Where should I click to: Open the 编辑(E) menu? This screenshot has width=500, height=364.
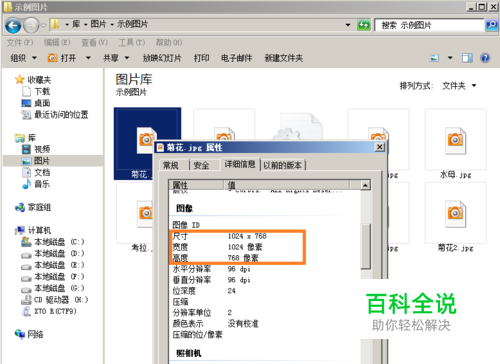(x=57, y=43)
